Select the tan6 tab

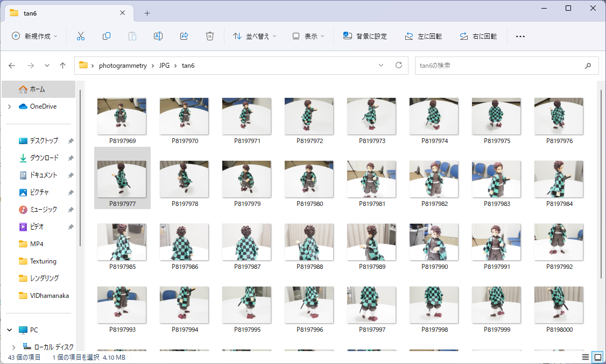[x=69, y=13]
